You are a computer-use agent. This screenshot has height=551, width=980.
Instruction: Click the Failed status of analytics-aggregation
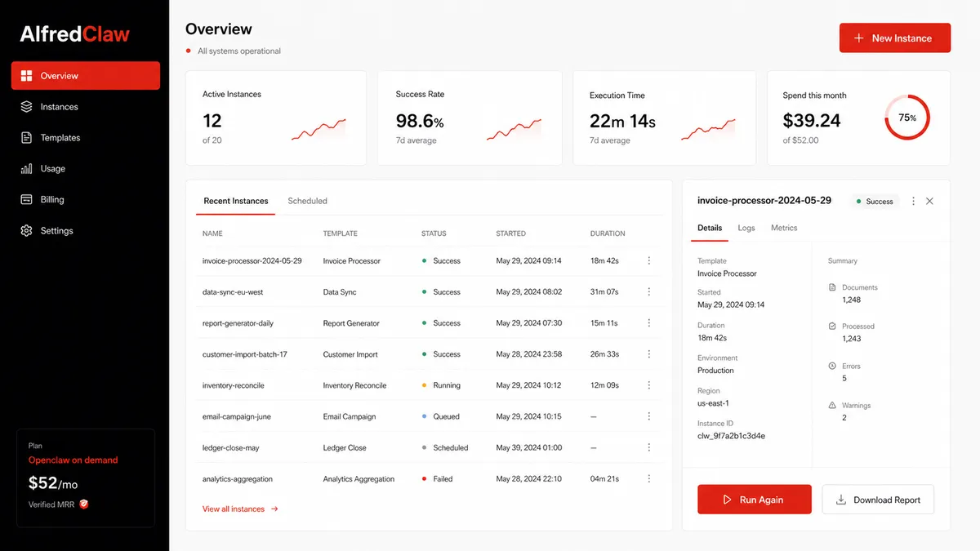tap(438, 478)
